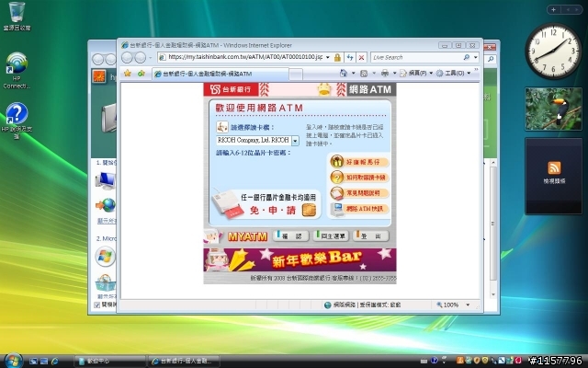Click the command bar overflow chevron
This screenshot has height=368, width=588.
click(476, 70)
